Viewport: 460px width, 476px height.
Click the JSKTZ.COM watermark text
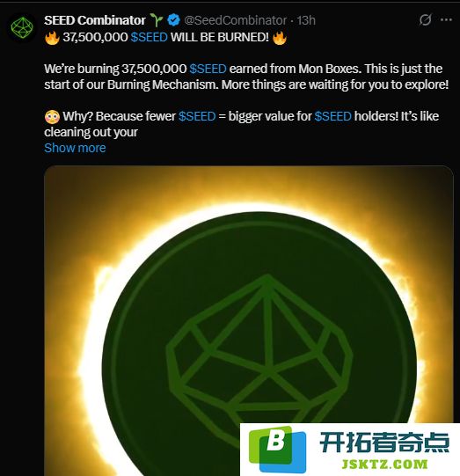point(384,465)
